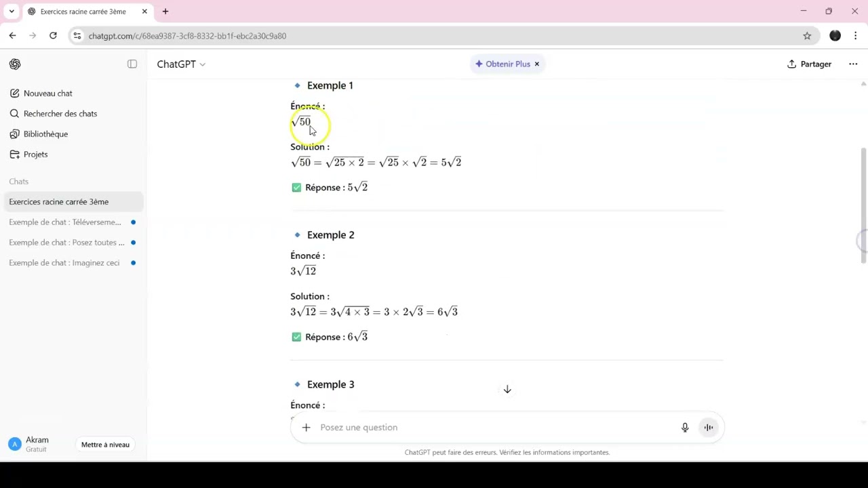Open the tab search dropdown arrow

pyautogui.click(x=12, y=12)
